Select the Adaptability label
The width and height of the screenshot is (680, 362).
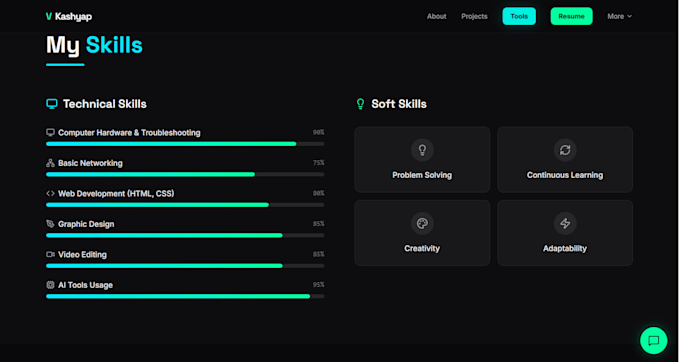pyautogui.click(x=565, y=248)
